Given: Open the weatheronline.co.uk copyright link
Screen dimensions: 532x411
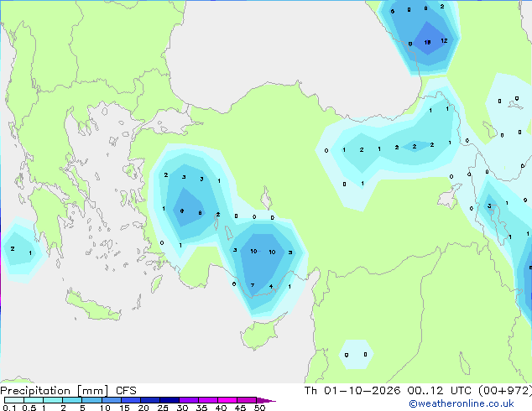Looking at the screenshot, I should tap(462, 403).
